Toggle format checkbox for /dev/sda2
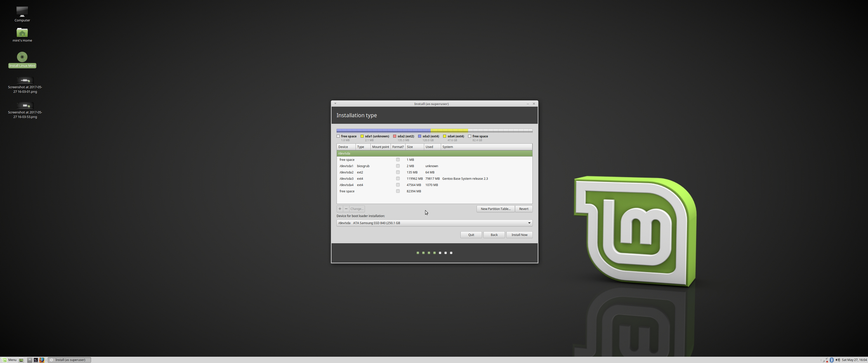Screen dimensions: 868x363 click(398, 172)
